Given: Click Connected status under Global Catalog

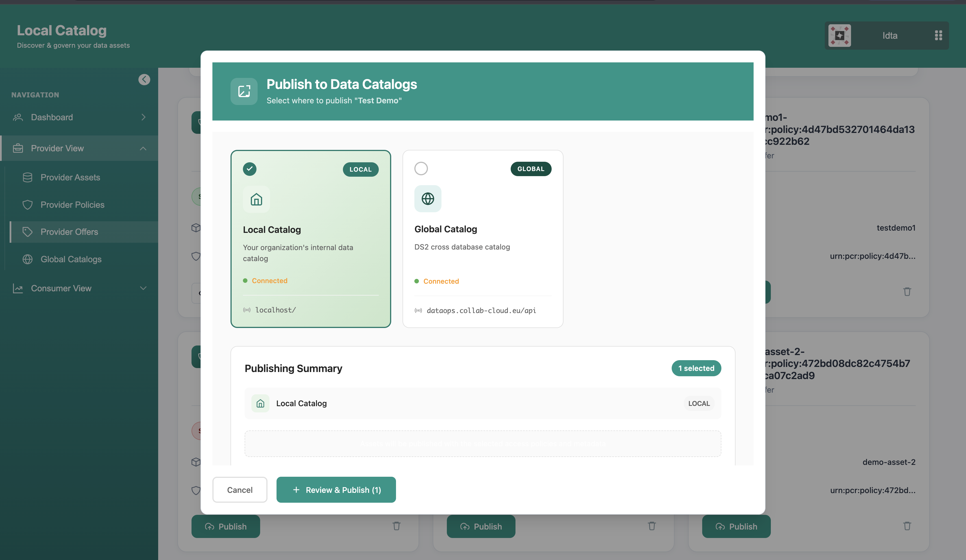Looking at the screenshot, I should [441, 281].
